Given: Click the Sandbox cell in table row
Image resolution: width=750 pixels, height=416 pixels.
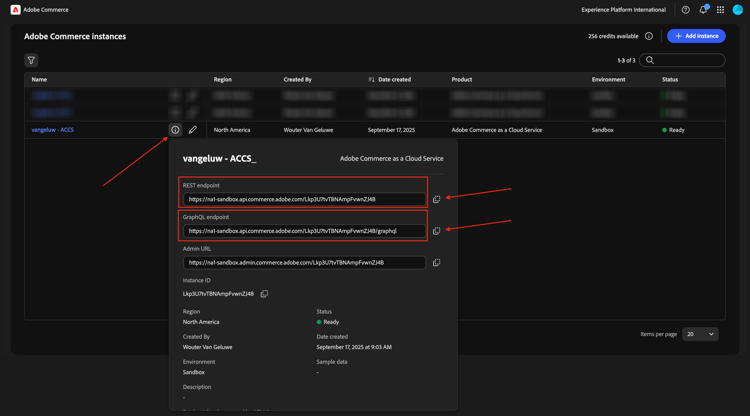Looking at the screenshot, I should click(x=602, y=130).
